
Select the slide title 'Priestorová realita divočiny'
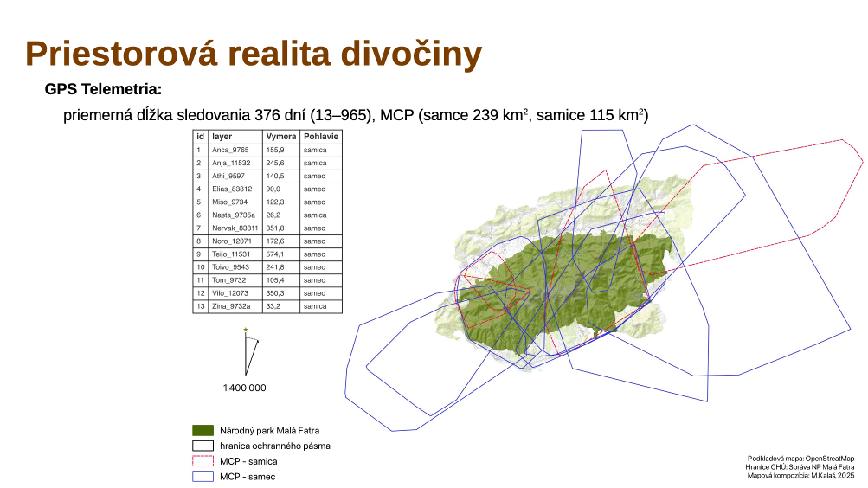click(x=254, y=54)
